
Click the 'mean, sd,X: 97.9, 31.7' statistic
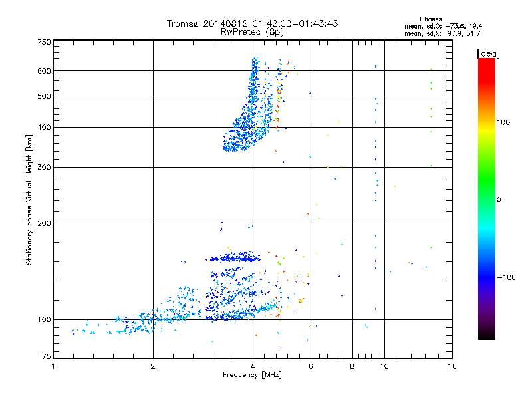coord(442,33)
